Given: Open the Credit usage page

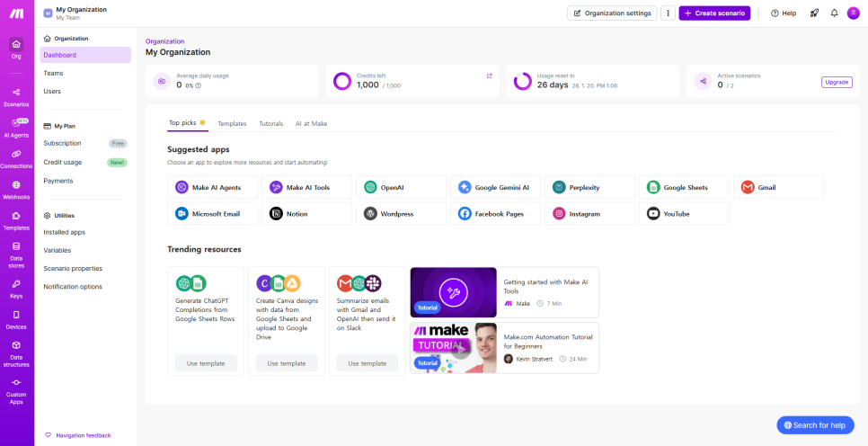Looking at the screenshot, I should (x=85, y=163).
